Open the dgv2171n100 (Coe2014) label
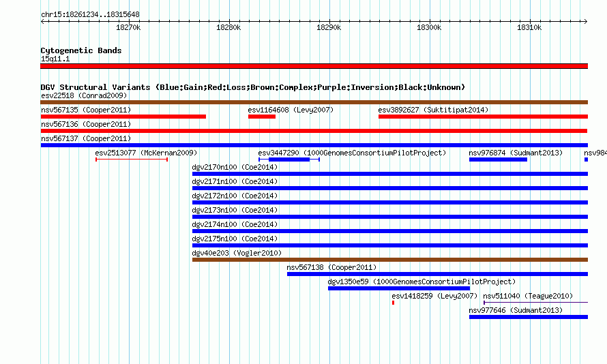Screen dimensions: 607x364 point(235,182)
